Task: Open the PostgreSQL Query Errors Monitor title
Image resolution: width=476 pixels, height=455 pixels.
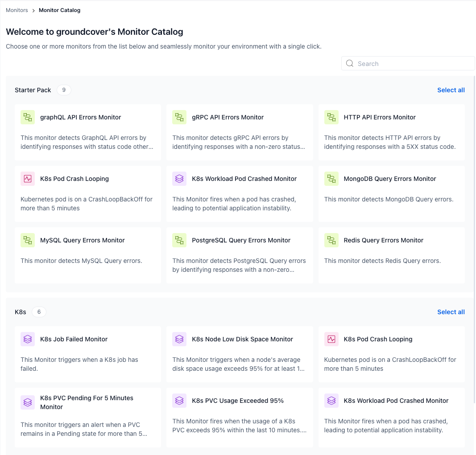Action: point(241,240)
